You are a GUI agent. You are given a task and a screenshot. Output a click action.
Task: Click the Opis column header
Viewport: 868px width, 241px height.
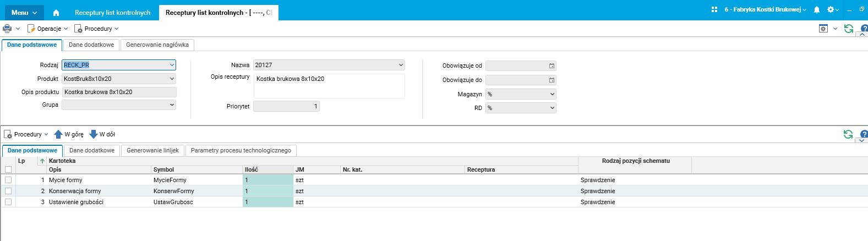coord(99,169)
